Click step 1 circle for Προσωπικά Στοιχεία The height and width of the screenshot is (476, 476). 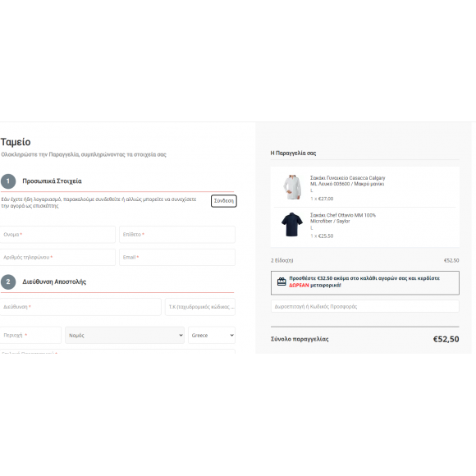tap(8, 181)
